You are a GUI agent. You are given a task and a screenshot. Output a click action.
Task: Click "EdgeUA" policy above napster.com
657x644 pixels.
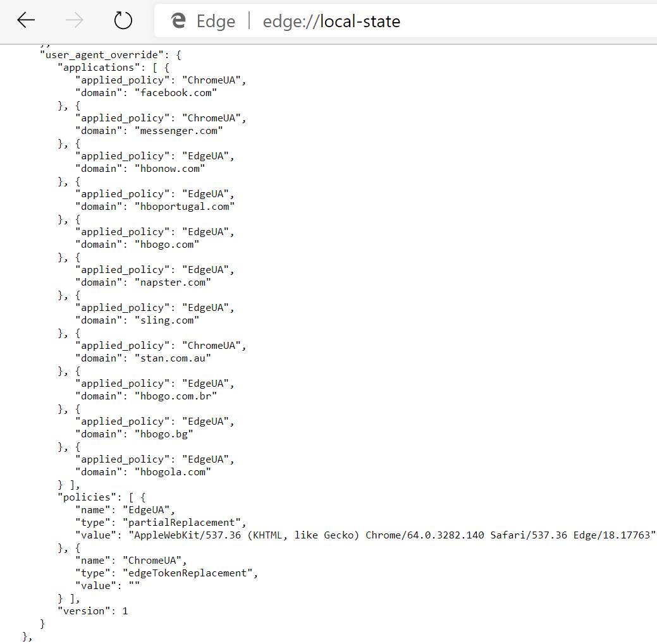point(206,270)
